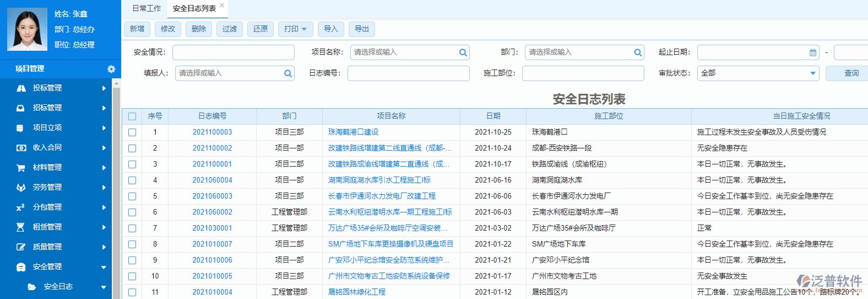This screenshot has height=299, width=868.
Task: Expand the 招标管理 menu arrow
Action: point(104,108)
